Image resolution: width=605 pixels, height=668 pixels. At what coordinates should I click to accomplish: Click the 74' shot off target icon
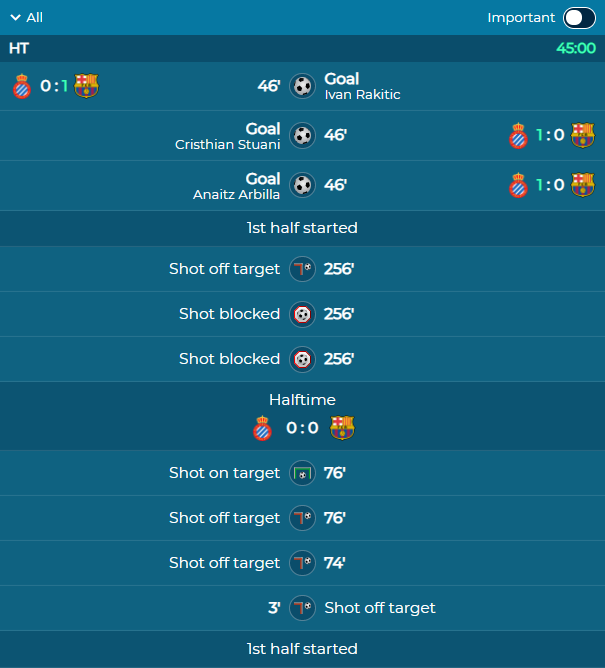tap(302, 563)
